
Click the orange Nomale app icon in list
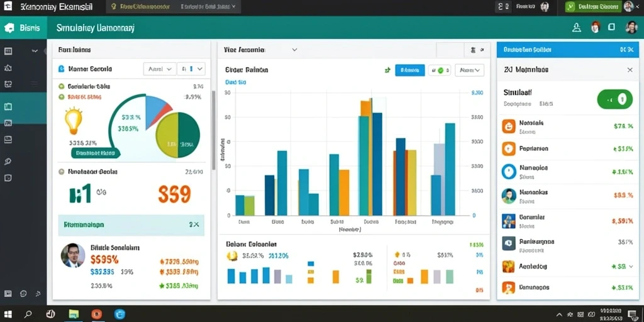coord(508,126)
